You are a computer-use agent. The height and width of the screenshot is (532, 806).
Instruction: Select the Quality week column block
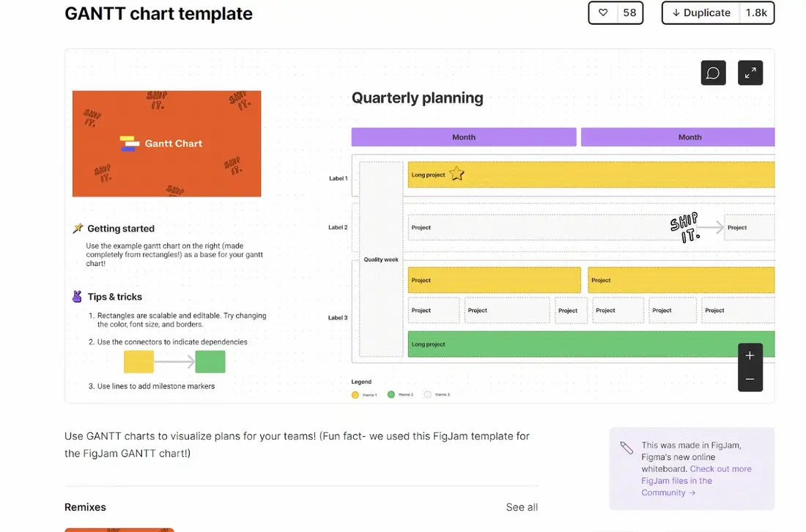pos(381,259)
